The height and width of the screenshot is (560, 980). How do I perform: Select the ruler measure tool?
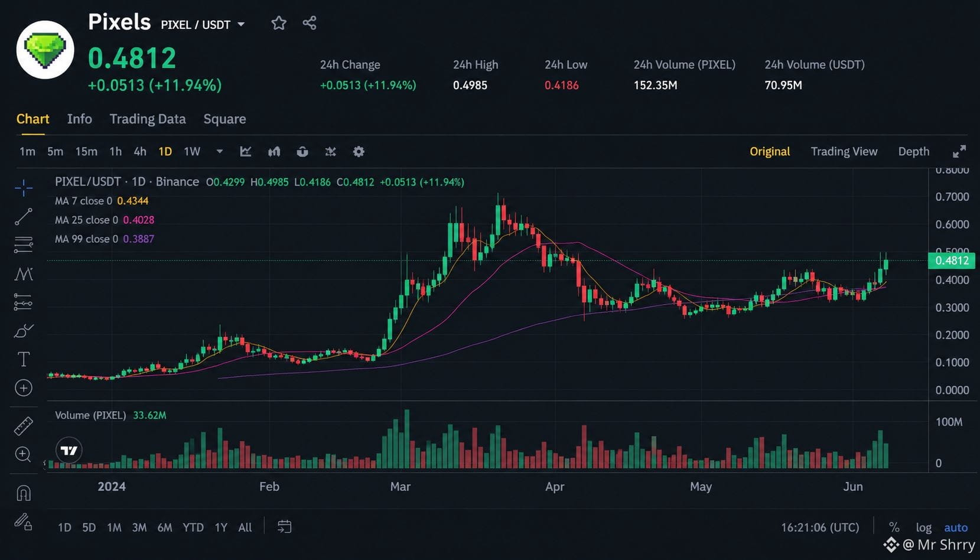click(x=24, y=426)
